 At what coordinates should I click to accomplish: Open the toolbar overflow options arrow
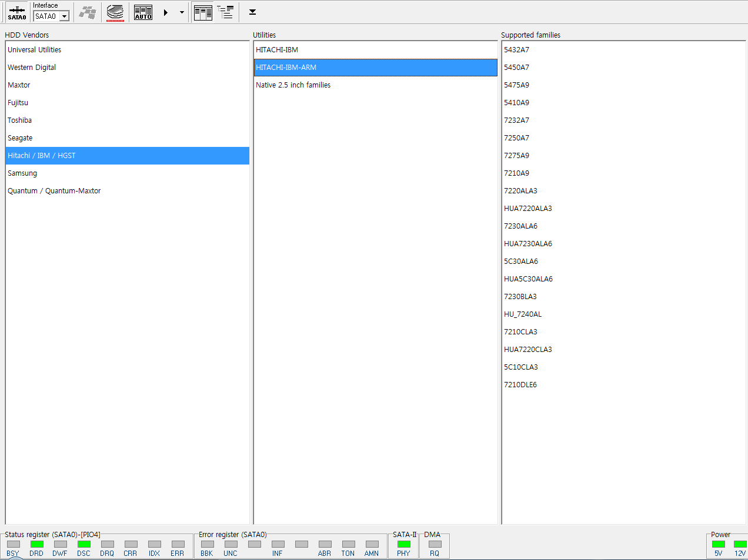pyautogui.click(x=252, y=12)
